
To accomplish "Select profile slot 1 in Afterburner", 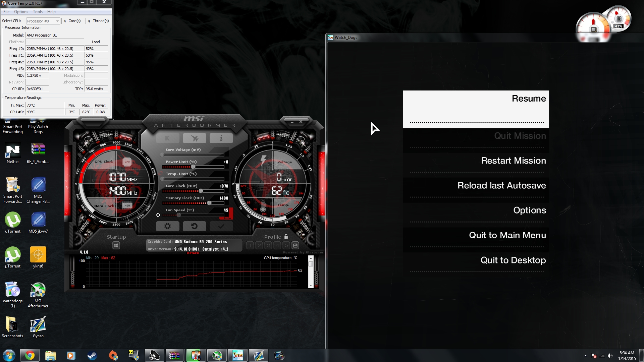I will coord(250,245).
